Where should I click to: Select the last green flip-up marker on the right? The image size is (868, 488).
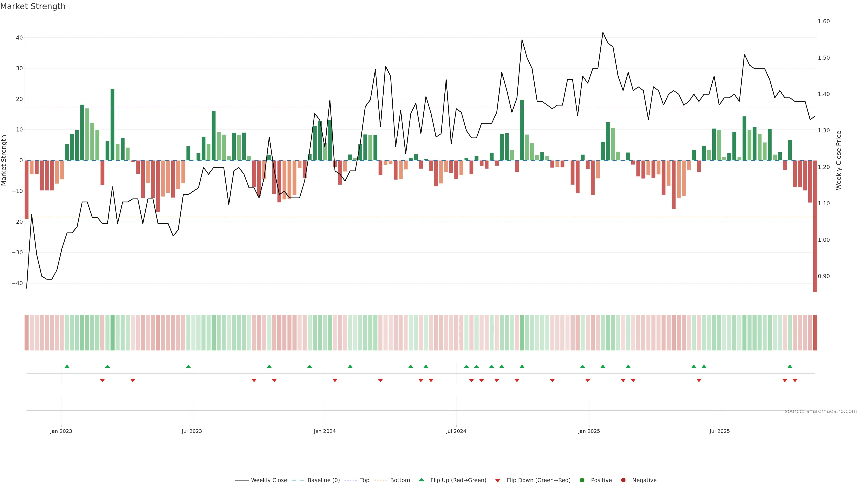point(790,366)
